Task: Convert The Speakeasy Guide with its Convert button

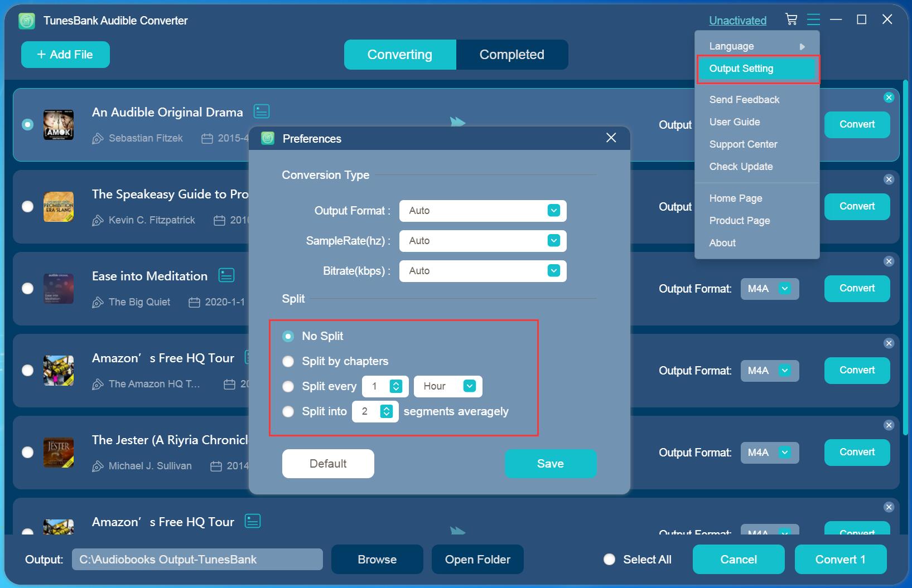Action: [857, 207]
